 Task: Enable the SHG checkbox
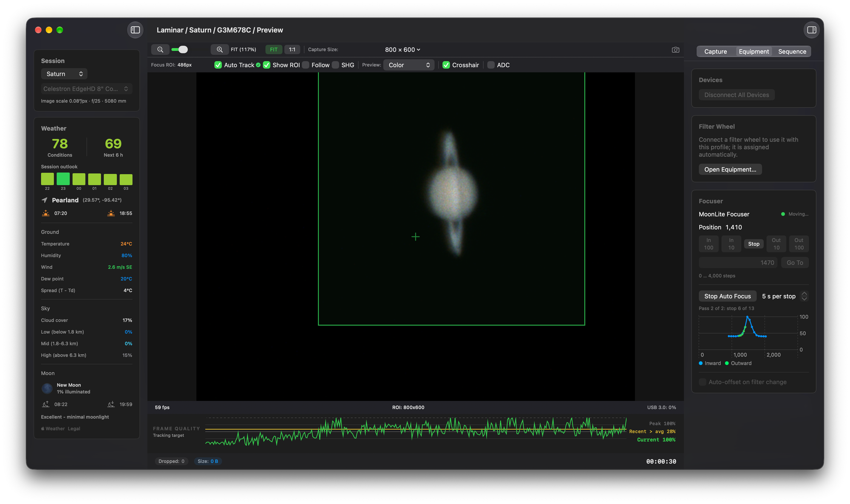click(x=335, y=65)
